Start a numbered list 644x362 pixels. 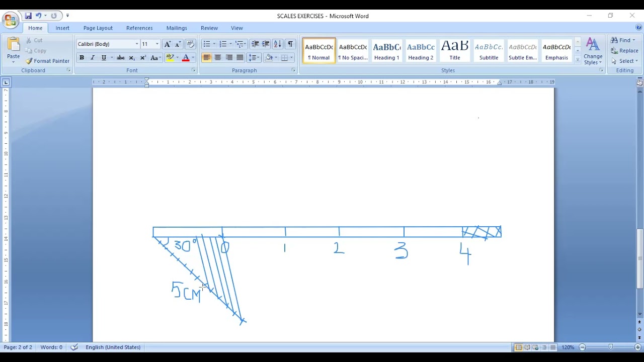[223, 44]
